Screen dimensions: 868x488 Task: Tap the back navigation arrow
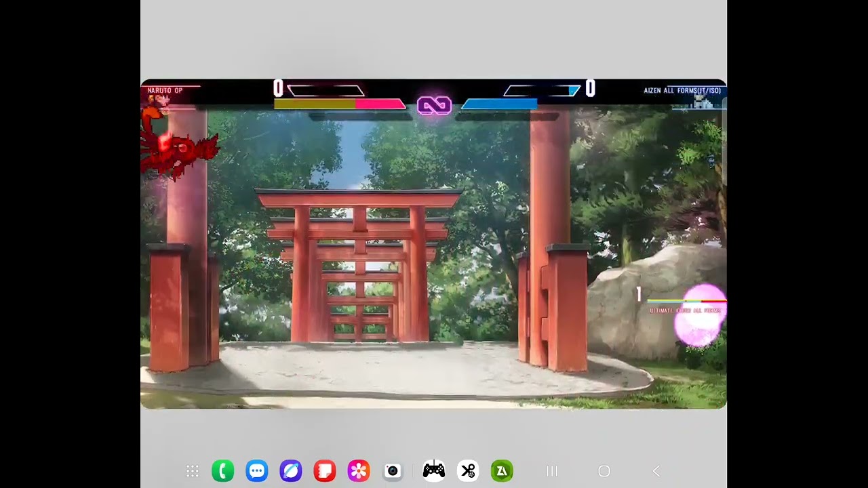click(x=656, y=471)
